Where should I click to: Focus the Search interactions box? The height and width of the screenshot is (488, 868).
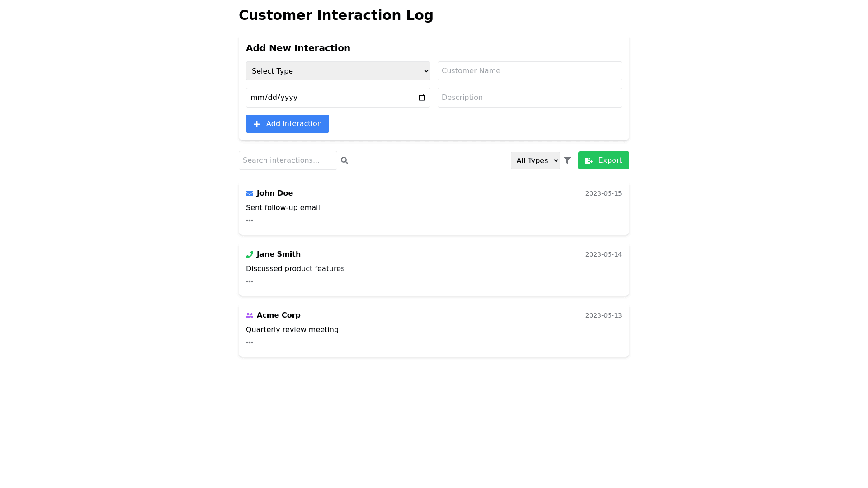click(x=288, y=160)
